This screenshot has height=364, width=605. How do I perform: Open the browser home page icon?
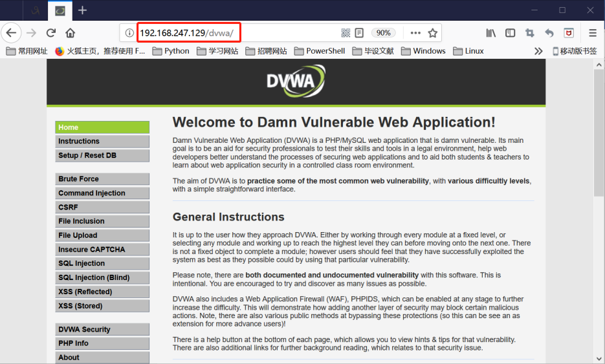click(x=71, y=33)
